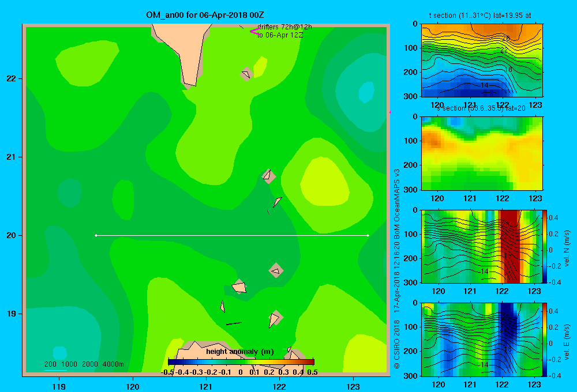The width and height of the screenshot is (577, 392).
Task: Click the 'vel. N (m/s)' axis label
Action: pyautogui.click(x=567, y=248)
